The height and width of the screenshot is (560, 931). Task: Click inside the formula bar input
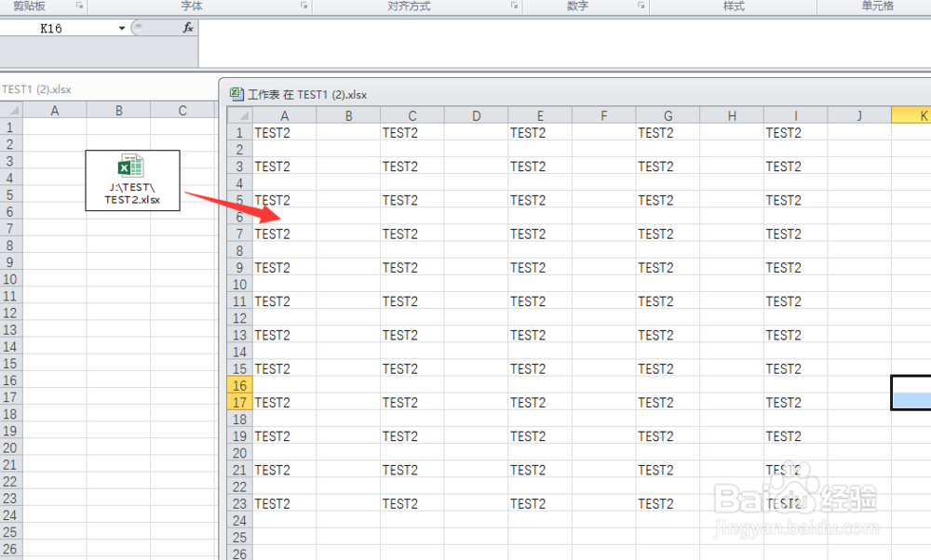point(564,44)
